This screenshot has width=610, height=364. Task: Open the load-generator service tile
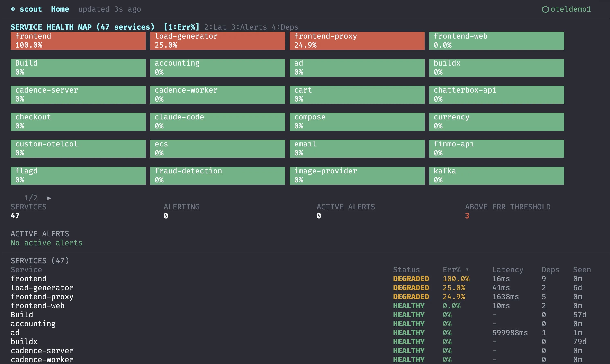click(x=217, y=40)
